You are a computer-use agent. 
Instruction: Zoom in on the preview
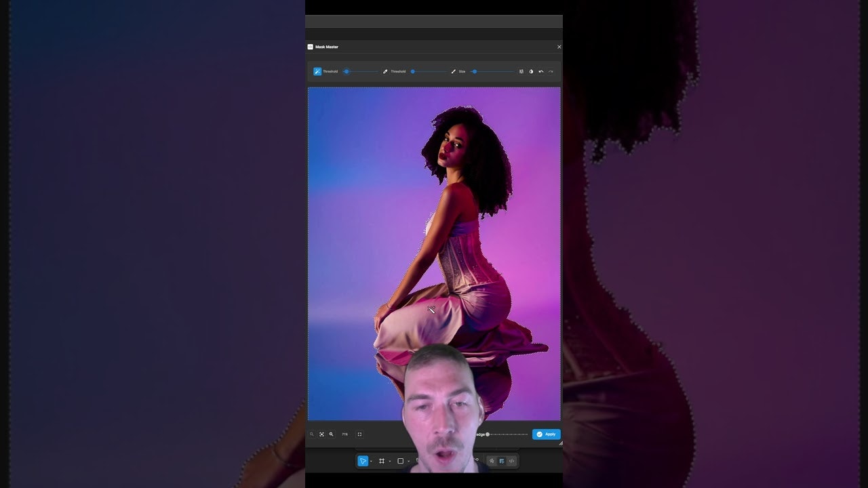pyautogui.click(x=331, y=434)
